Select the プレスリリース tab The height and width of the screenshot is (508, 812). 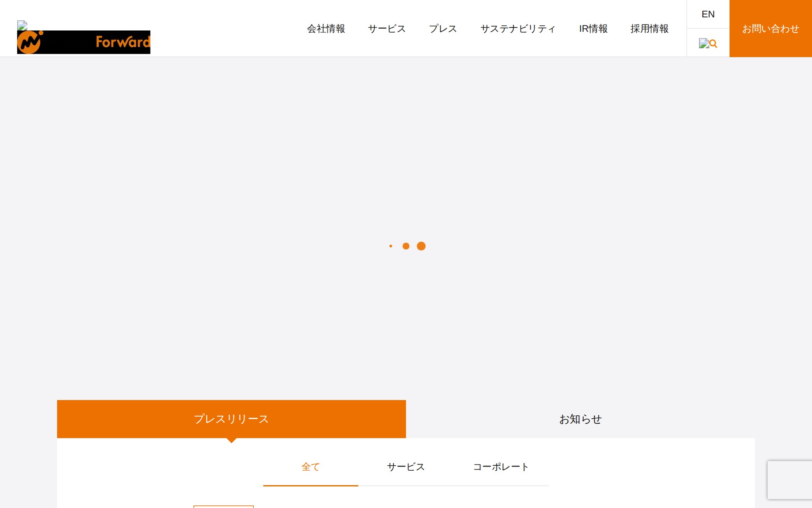click(231, 419)
